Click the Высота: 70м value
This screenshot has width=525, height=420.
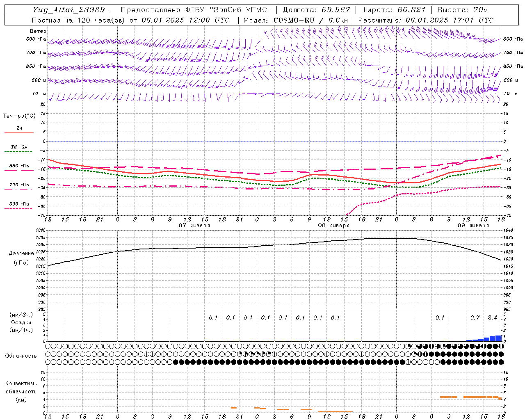click(462, 9)
